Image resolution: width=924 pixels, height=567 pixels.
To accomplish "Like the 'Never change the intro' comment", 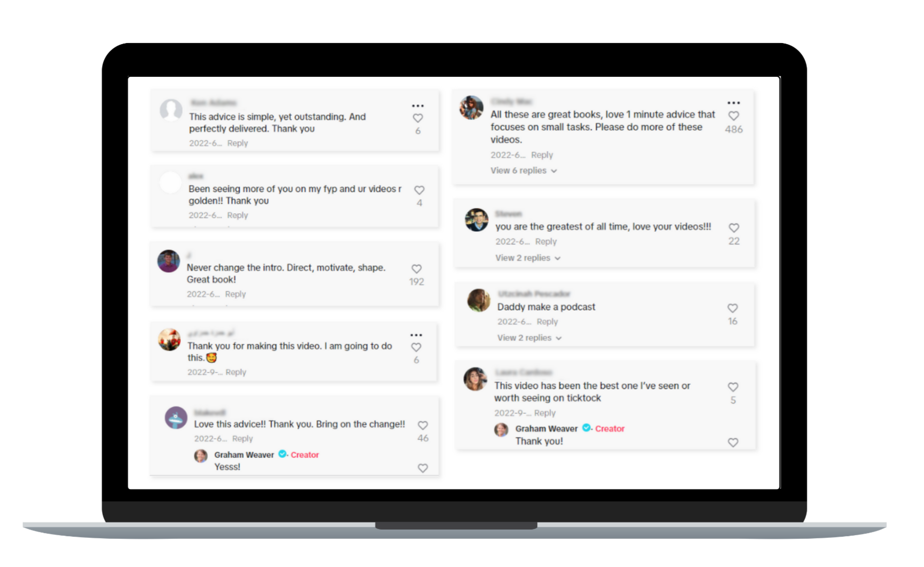I will point(417,269).
